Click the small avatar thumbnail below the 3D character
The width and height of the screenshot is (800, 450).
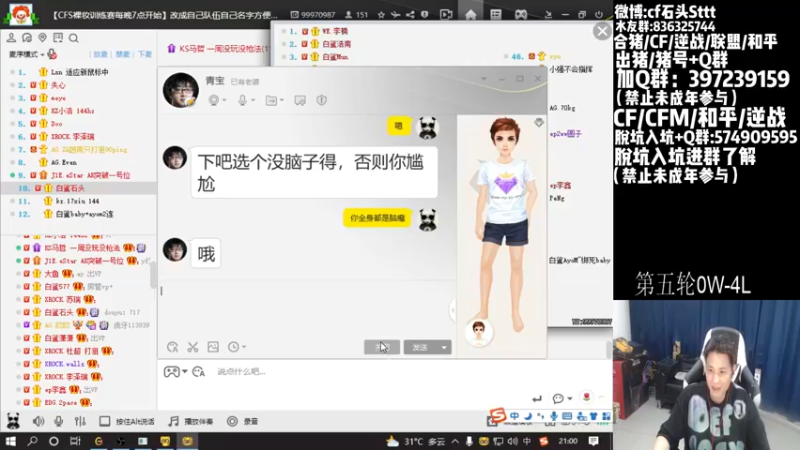tap(479, 331)
